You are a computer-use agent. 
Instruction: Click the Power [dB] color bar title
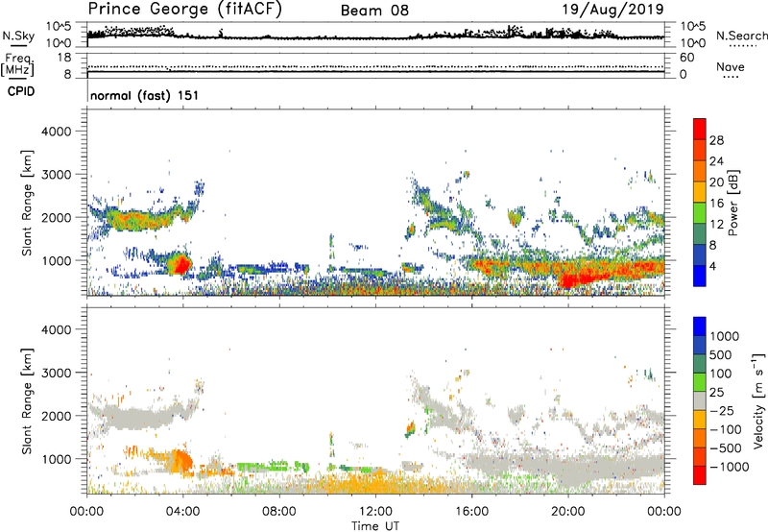(x=732, y=203)
